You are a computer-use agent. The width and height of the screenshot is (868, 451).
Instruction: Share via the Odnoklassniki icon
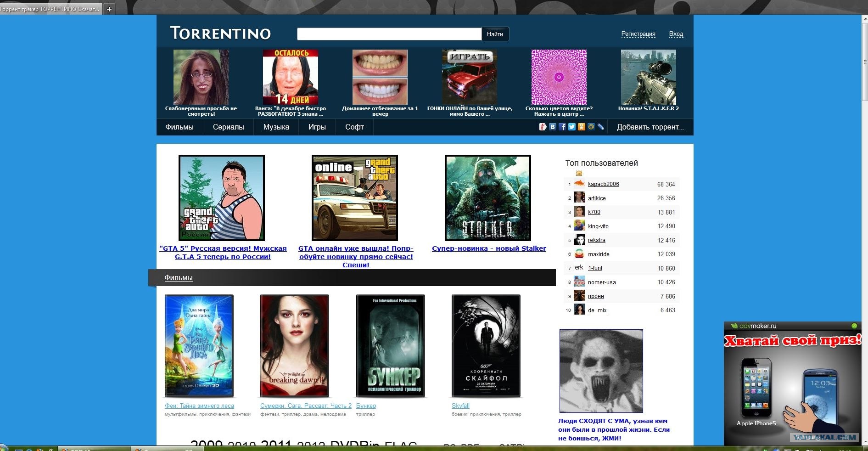click(x=582, y=127)
